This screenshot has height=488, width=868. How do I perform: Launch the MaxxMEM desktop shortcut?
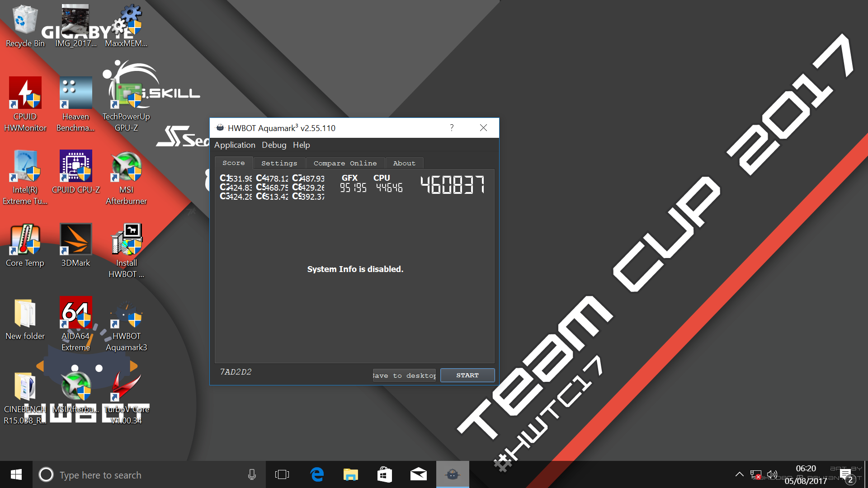point(126,26)
